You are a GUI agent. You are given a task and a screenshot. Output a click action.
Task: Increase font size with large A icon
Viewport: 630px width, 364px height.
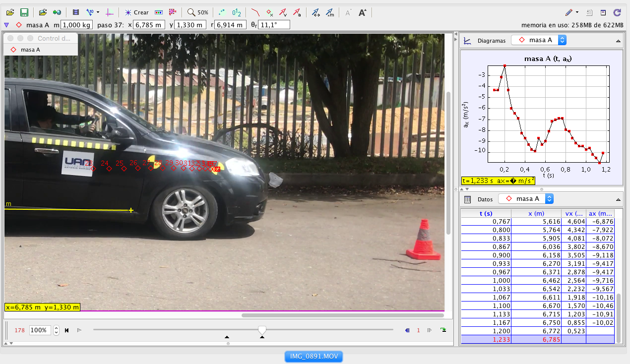click(362, 12)
